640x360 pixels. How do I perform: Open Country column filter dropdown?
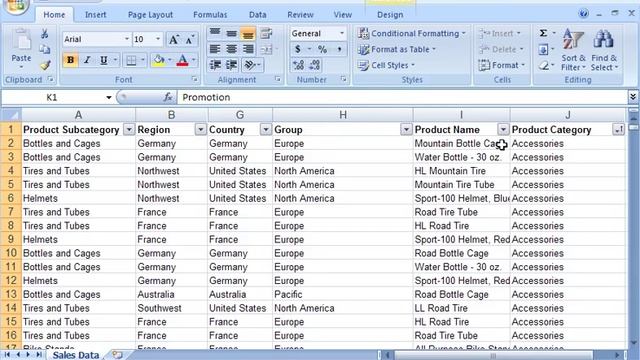[266, 130]
